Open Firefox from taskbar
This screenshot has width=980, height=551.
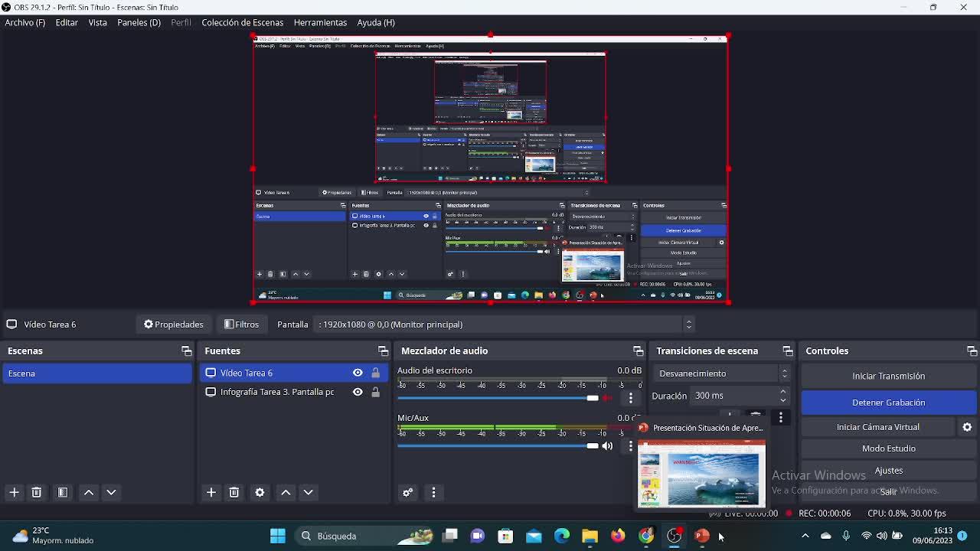pos(618,536)
